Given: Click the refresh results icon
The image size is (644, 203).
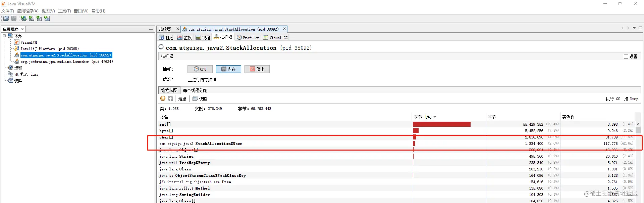Looking at the screenshot, I should [x=170, y=98].
